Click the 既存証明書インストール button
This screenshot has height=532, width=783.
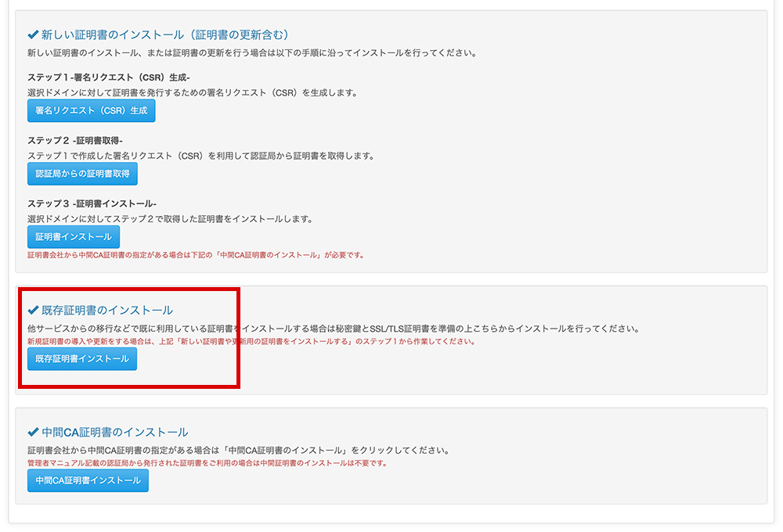[81, 359]
